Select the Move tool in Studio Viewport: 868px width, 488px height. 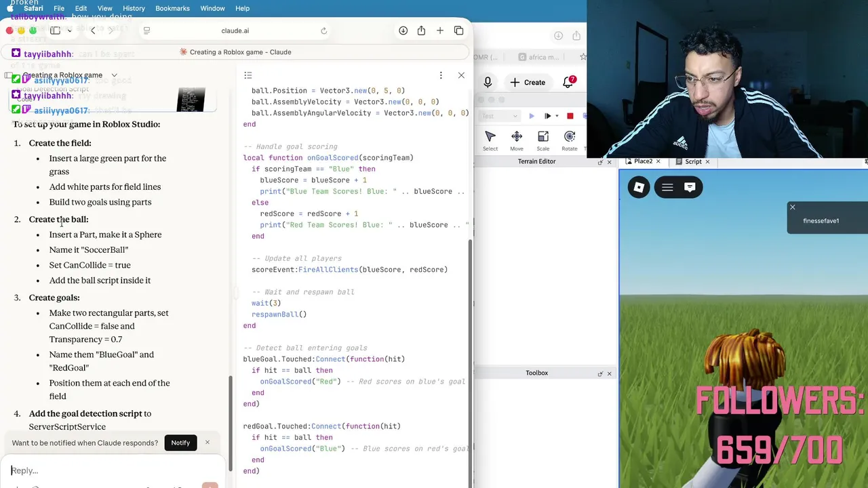[x=517, y=141]
